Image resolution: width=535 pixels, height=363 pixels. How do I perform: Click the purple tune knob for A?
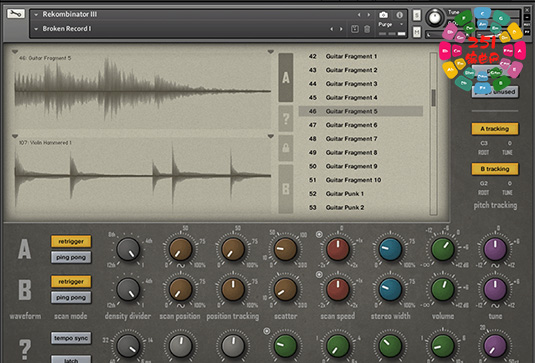[495, 249]
